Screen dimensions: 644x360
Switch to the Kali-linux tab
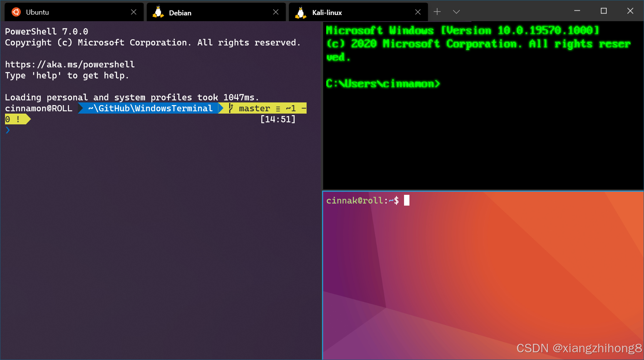pos(358,12)
